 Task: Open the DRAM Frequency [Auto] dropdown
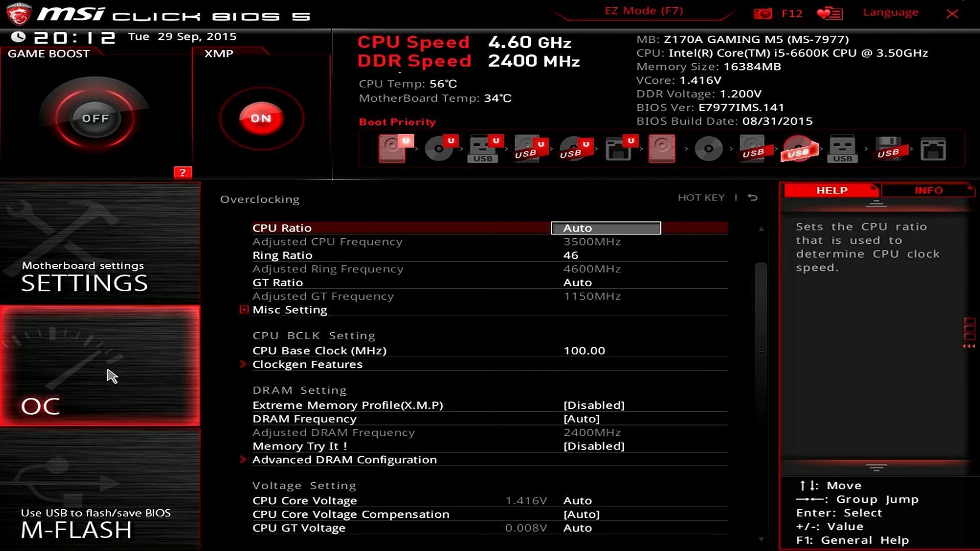[581, 419]
